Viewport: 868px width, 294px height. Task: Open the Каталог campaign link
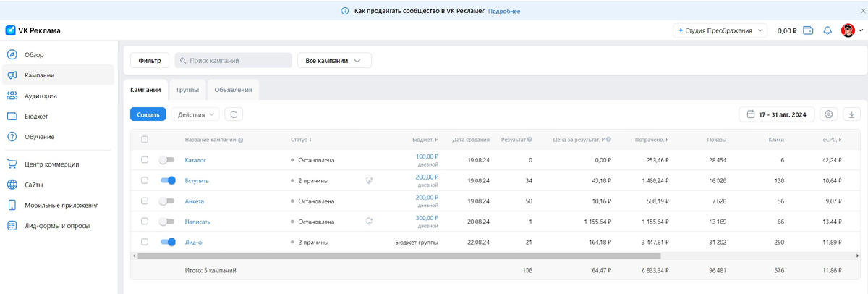(x=195, y=160)
